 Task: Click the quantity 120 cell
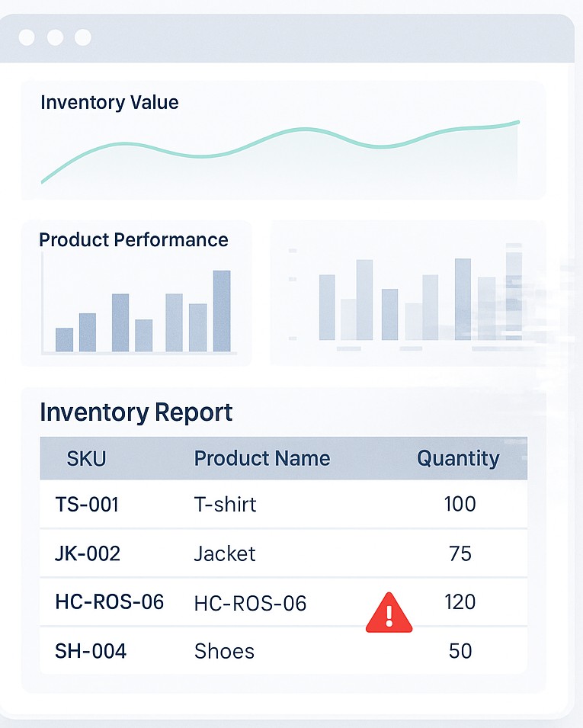pos(460,602)
